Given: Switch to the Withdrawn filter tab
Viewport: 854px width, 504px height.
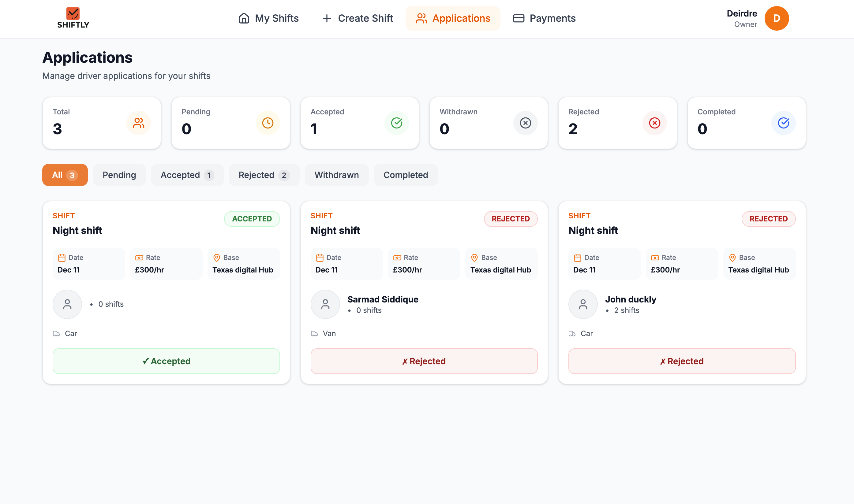Looking at the screenshot, I should click(336, 175).
